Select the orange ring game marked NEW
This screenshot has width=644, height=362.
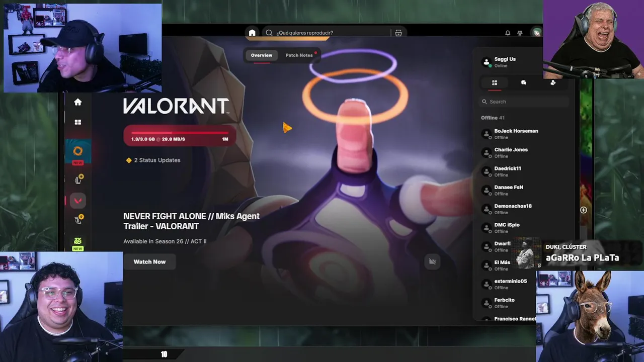click(77, 151)
